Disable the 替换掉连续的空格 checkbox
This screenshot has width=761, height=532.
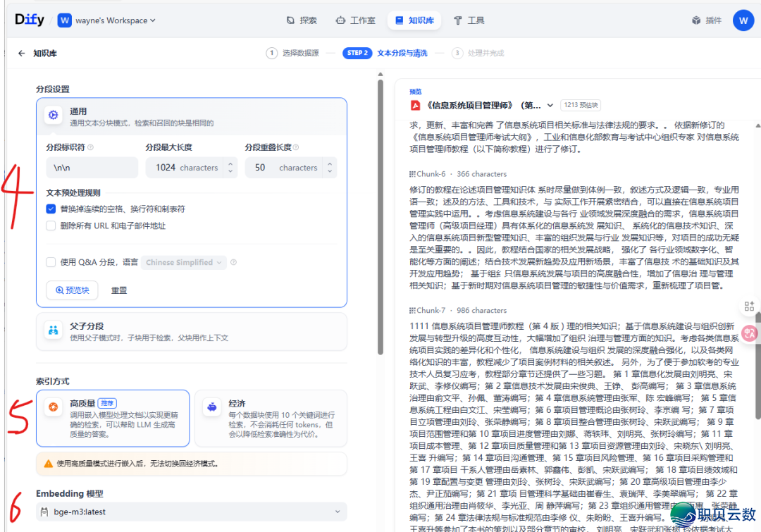click(50, 209)
